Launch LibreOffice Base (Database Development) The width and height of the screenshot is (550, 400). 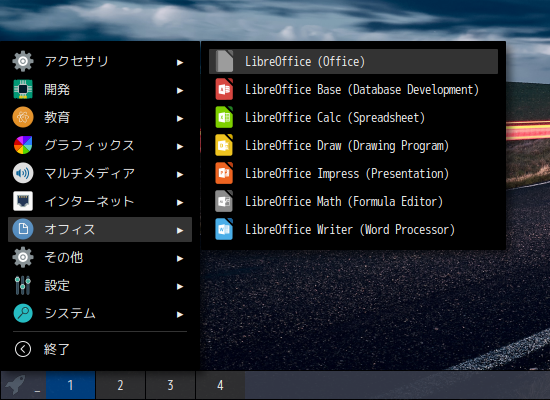(353, 89)
